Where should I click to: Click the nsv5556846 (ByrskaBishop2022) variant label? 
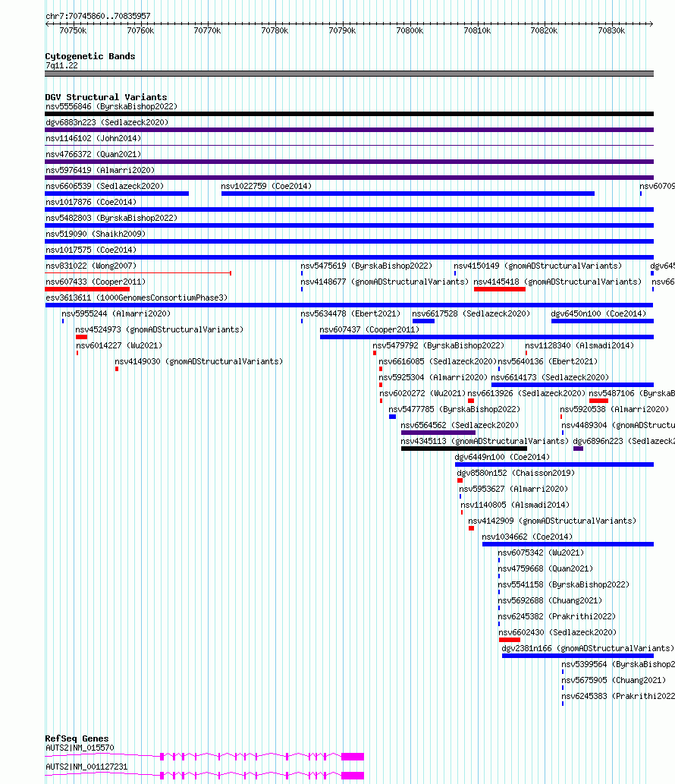111,106
